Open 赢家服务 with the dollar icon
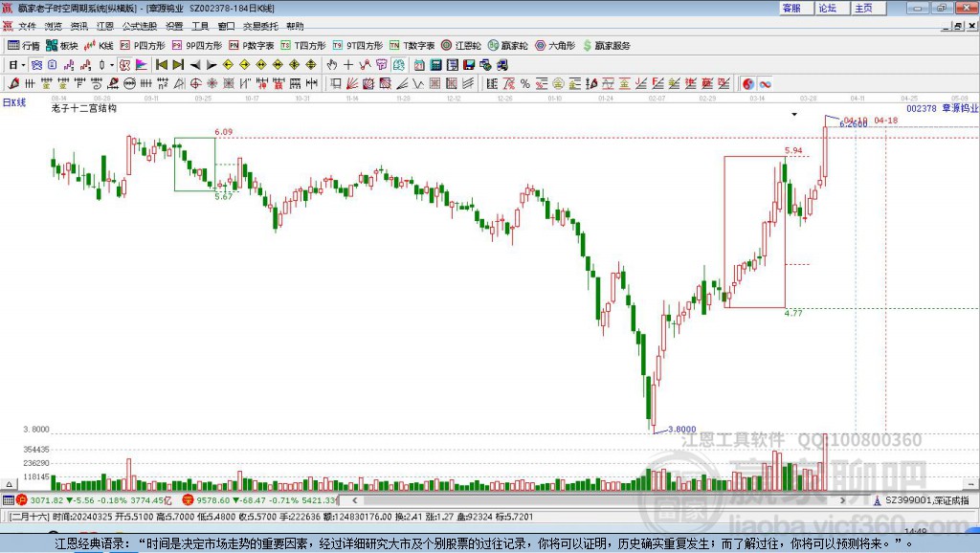 606,46
